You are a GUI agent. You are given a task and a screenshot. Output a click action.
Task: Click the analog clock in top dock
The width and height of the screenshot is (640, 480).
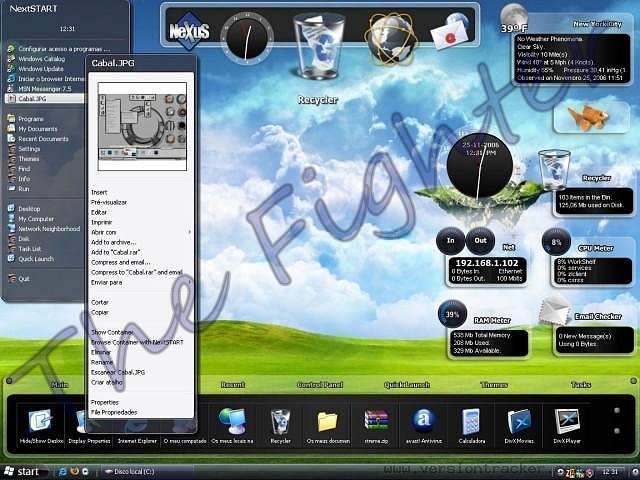click(x=247, y=38)
